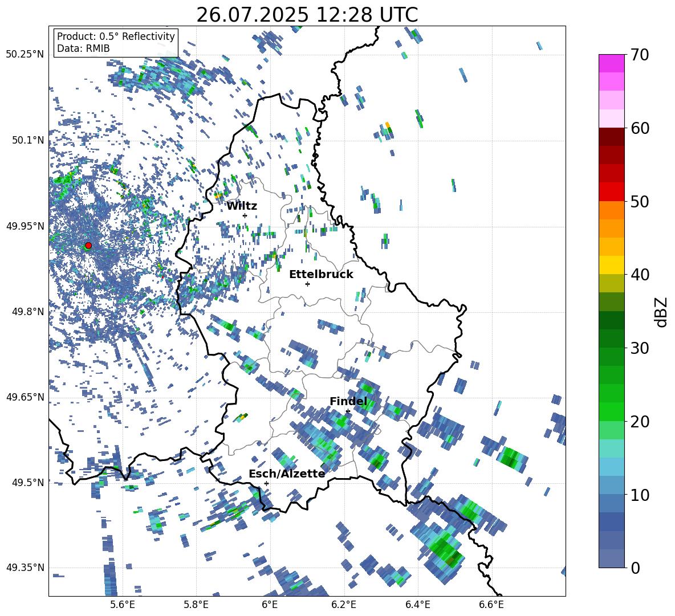Click the colorbar tick value 30
Viewport: 675px width, 616px height.
pos(640,348)
